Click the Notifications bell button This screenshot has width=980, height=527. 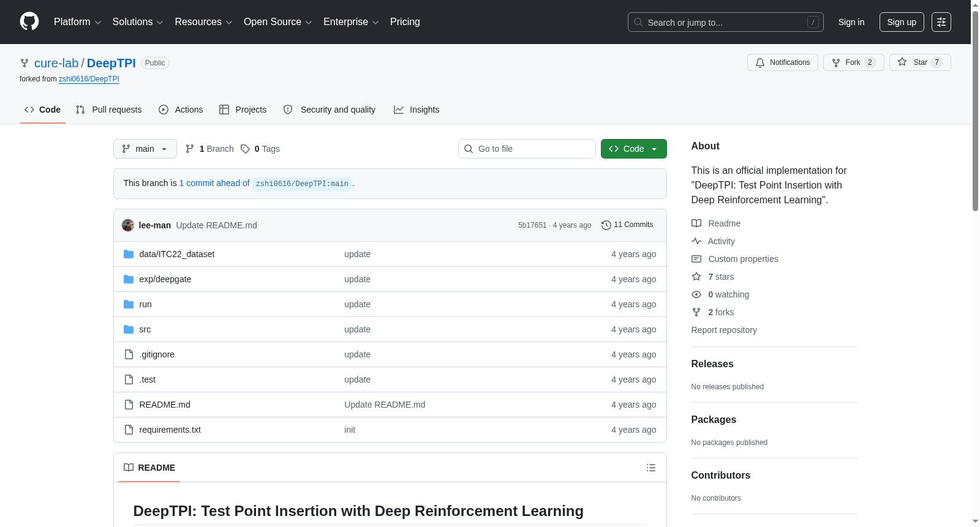[x=782, y=62]
